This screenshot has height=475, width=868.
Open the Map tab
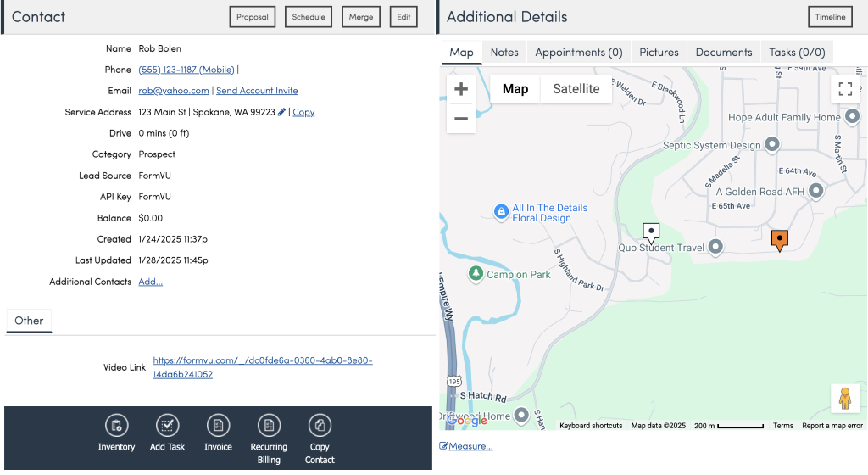(x=461, y=52)
